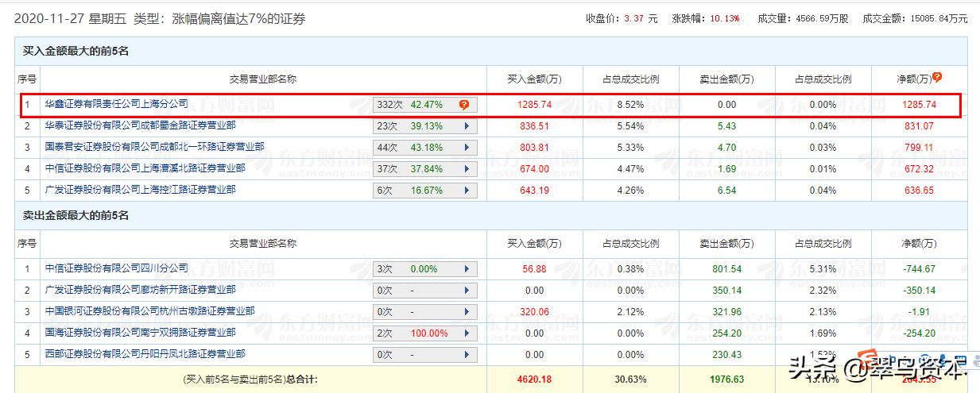Select the percentage 4.26%
The height and width of the screenshot is (393, 980).
click(x=630, y=190)
